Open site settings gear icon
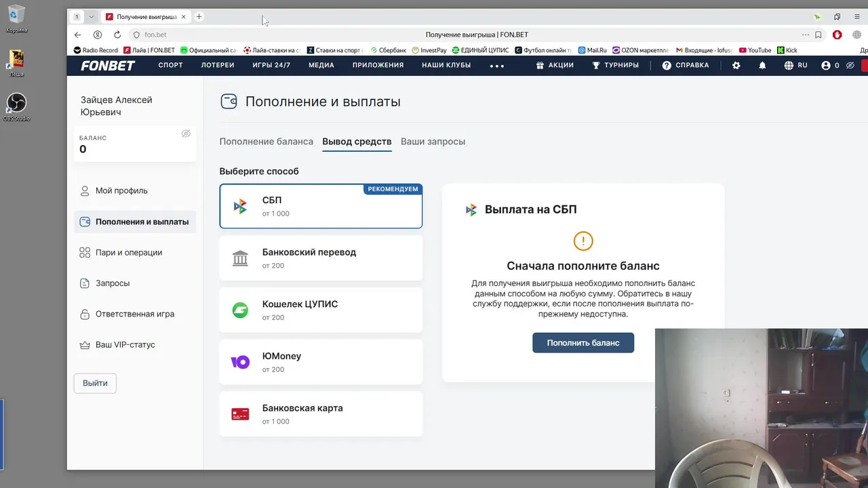This screenshot has width=868, height=488. point(736,66)
